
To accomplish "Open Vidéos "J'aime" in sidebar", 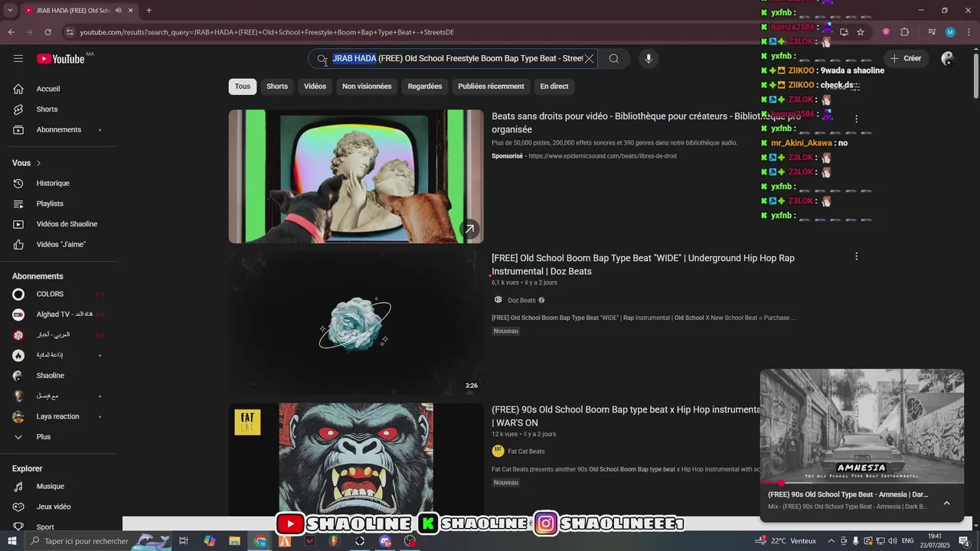I will (x=59, y=244).
